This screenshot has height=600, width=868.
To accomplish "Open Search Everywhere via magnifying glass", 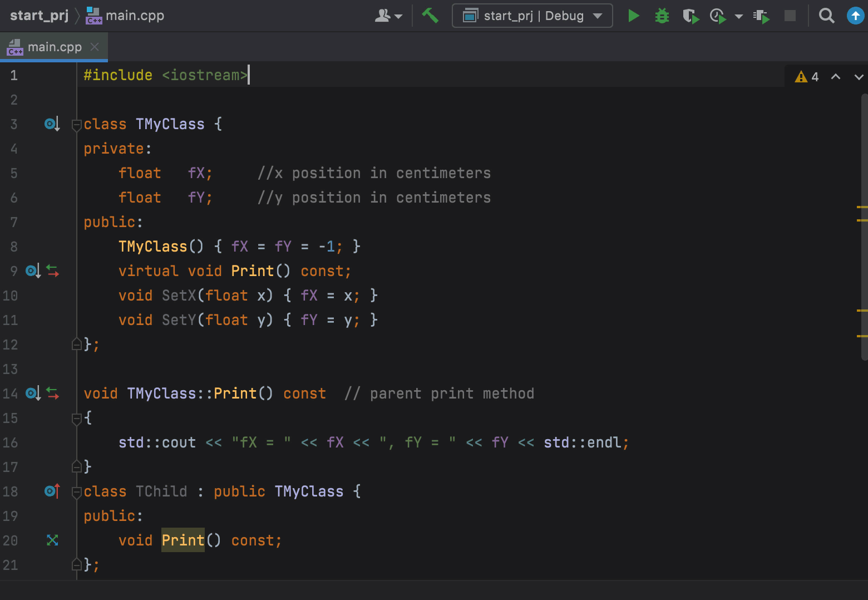I will [x=826, y=16].
